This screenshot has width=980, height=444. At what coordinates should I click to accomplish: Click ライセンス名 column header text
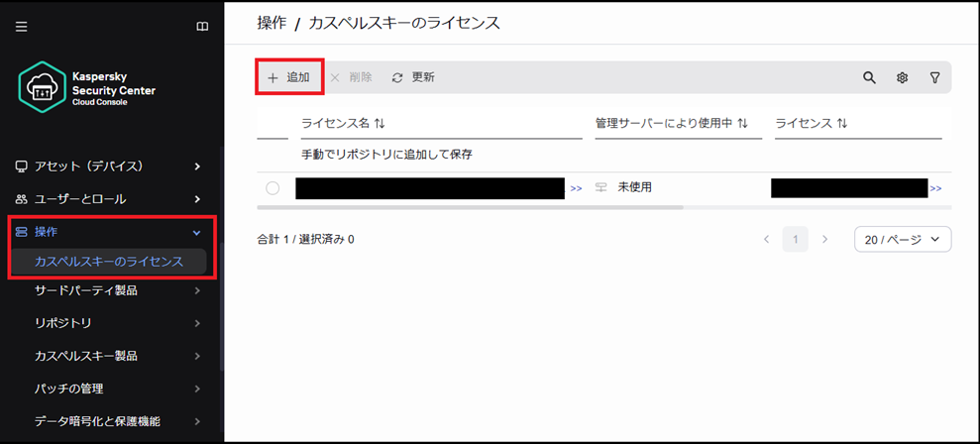pyautogui.click(x=335, y=123)
